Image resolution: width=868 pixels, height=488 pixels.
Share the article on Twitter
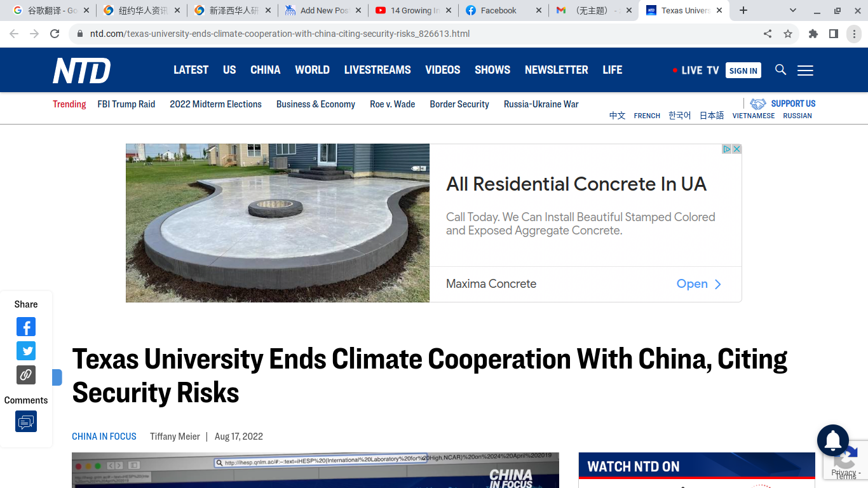point(25,351)
